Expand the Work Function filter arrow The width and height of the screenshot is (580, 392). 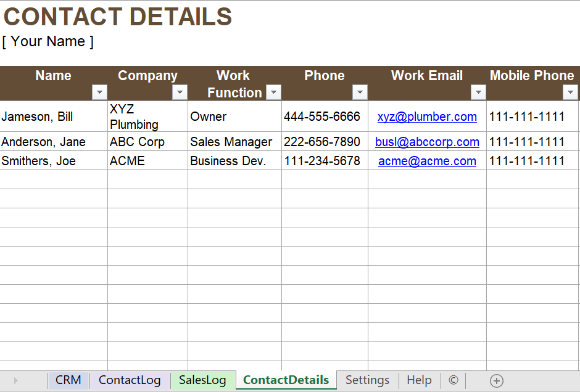pos(274,92)
